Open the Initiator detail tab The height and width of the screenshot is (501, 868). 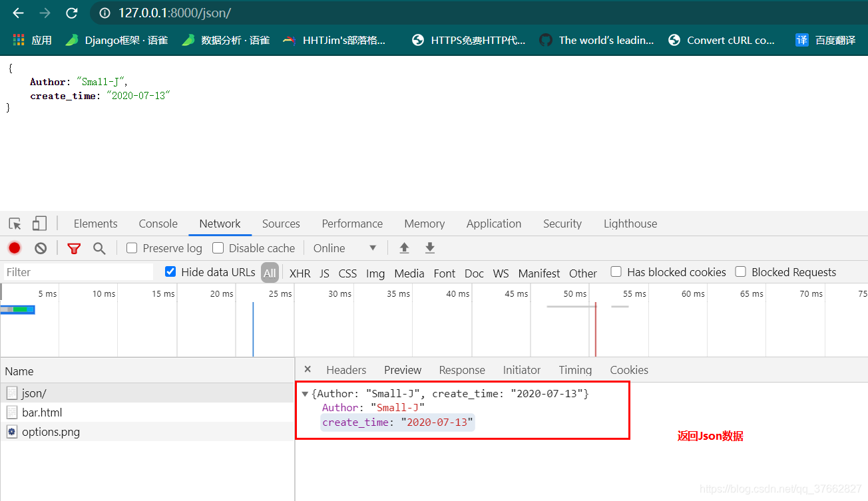coord(522,370)
